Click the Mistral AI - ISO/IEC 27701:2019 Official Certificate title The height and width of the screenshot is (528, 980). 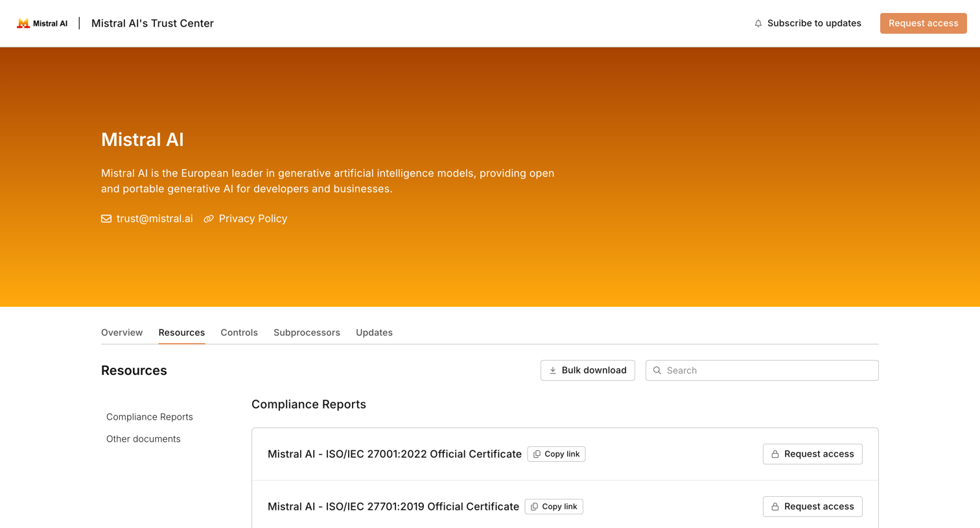[393, 507]
